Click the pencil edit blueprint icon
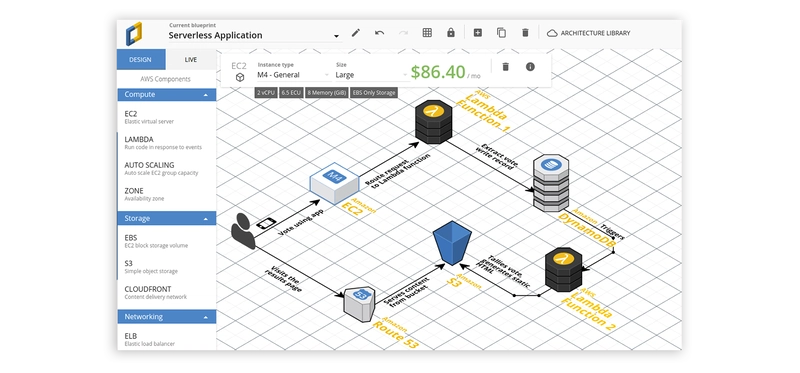Image resolution: width=800 pixels, height=373 pixels. pos(356,33)
